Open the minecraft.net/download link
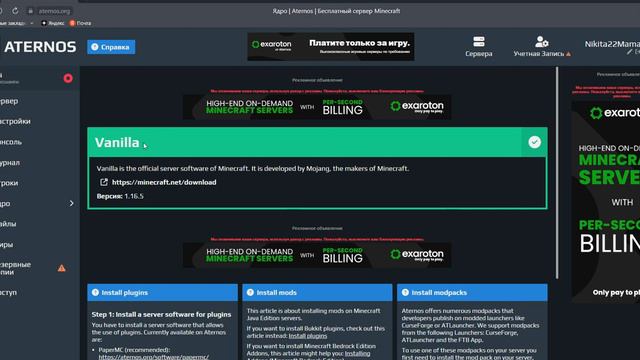The image size is (640, 360). coord(164,182)
